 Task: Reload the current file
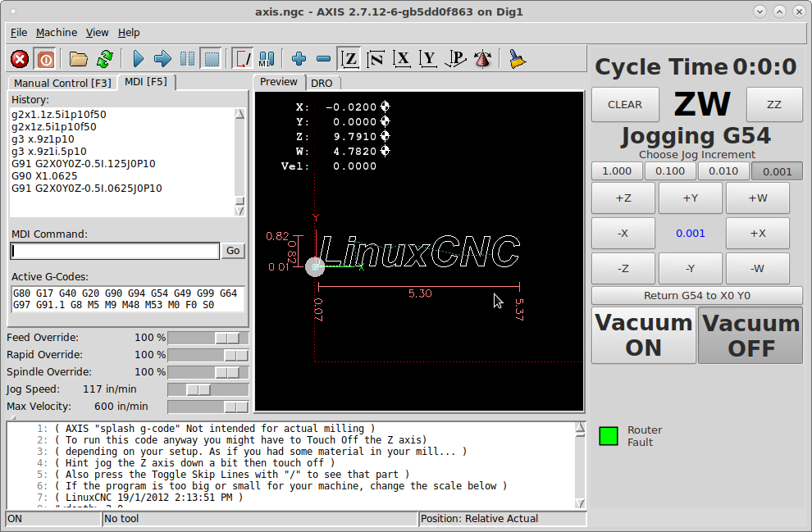[105, 59]
